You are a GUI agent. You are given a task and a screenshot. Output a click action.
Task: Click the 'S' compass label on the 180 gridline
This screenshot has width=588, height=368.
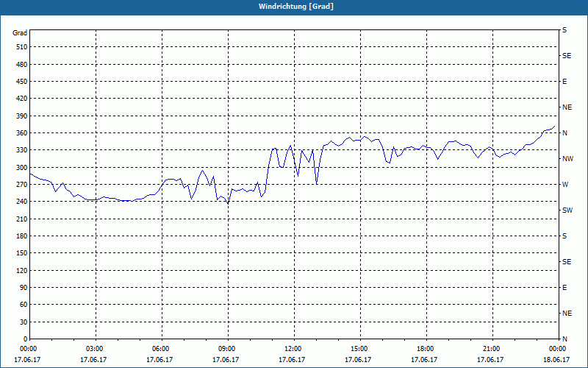[564, 236]
